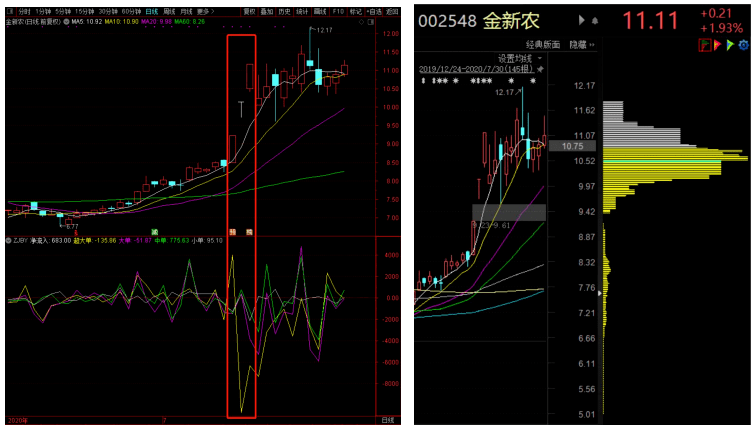Toggle 复权 price adjustment button
The width and height of the screenshot is (755, 427).
(249, 11)
